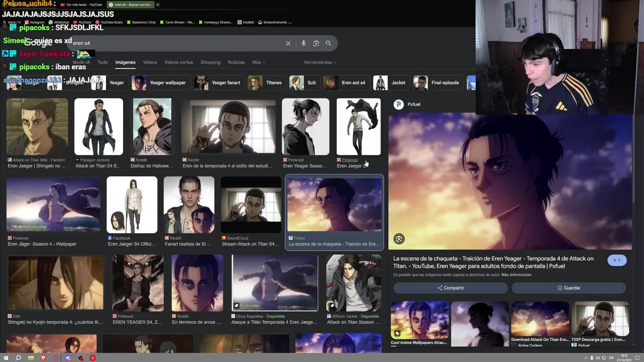Open the Facebook Eren Jaeger S4 image
Image resolution: width=644 pixels, height=362 pixels.
click(132, 205)
